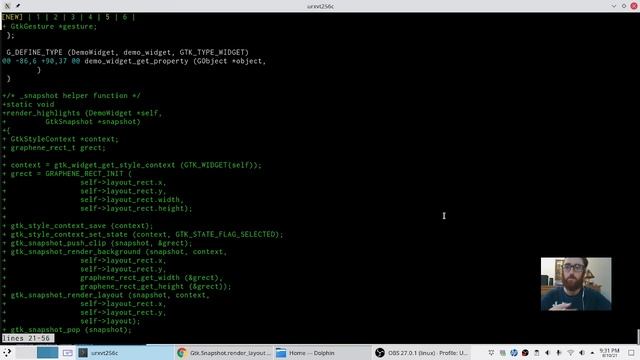Minimize the urxvt256c window
This screenshot has height=360, width=640.
(x=613, y=6)
